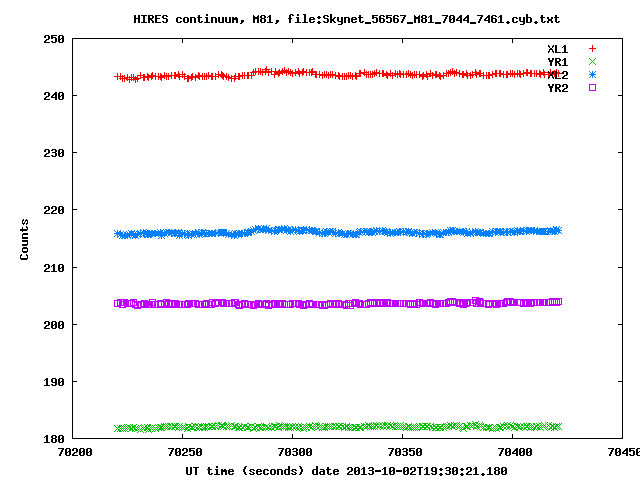
Task: Click the y-axis tick label 190
Action: pos(54,382)
